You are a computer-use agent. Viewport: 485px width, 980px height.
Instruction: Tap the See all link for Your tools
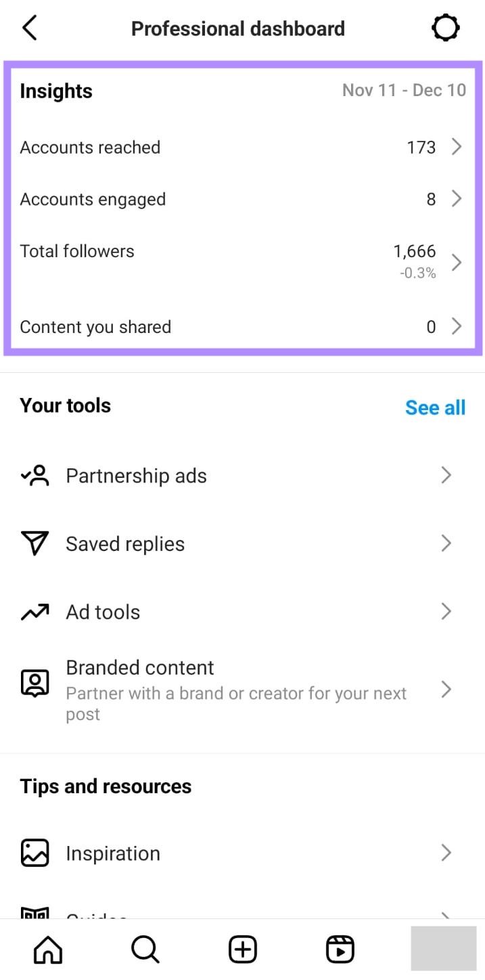click(x=435, y=407)
